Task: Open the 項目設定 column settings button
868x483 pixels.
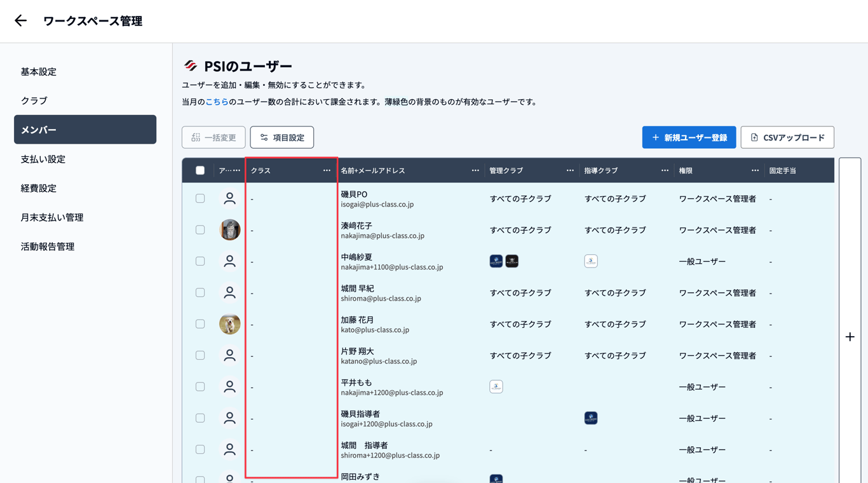Action: [x=282, y=137]
